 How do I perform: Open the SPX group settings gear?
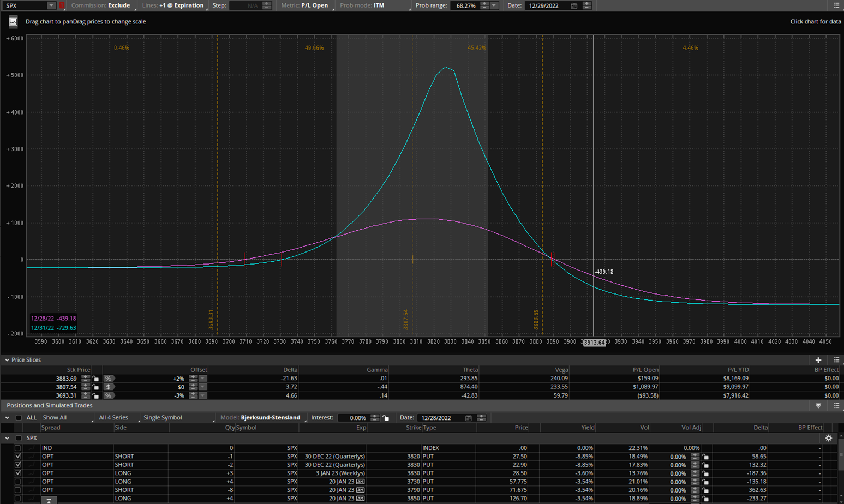tap(828, 438)
